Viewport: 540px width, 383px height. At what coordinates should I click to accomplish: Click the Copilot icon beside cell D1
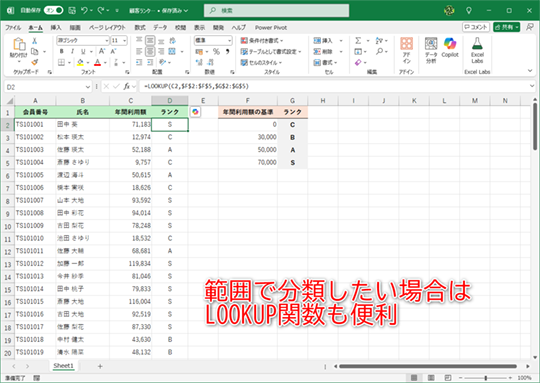click(x=195, y=112)
